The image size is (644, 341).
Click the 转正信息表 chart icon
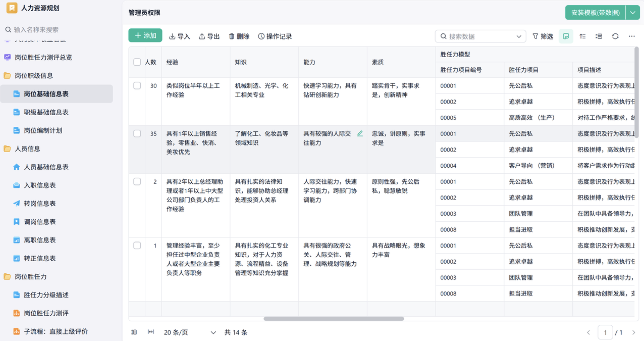pos(16,258)
